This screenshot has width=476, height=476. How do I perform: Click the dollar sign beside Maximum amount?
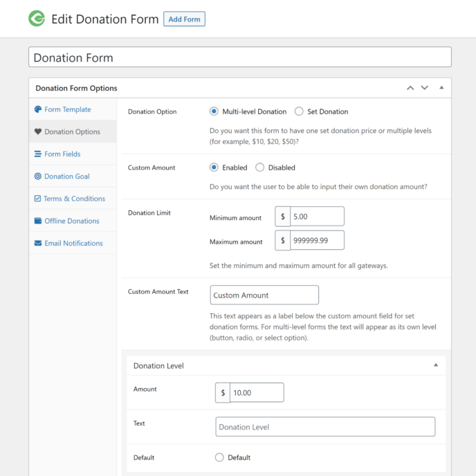282,241
